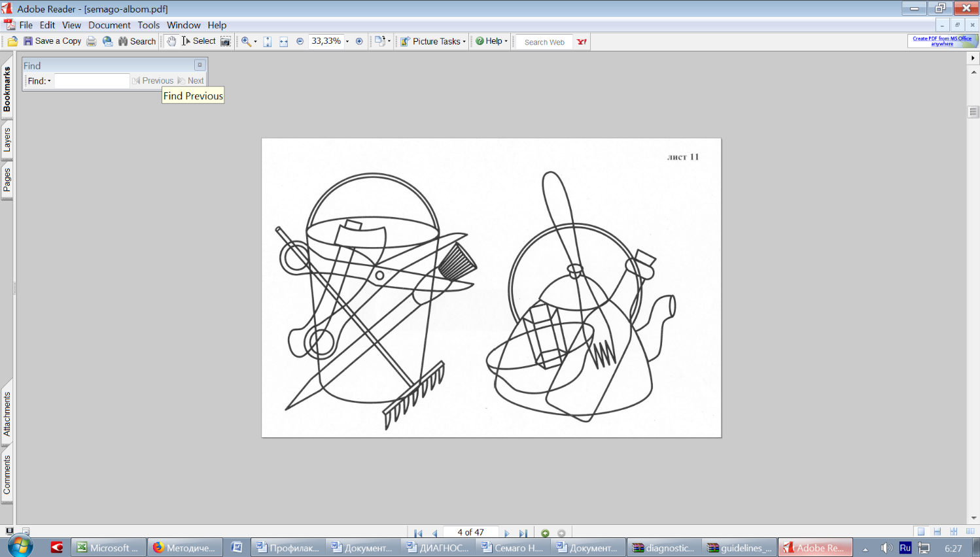Click the rotate/page view icon
The image size is (980, 557).
(379, 41)
